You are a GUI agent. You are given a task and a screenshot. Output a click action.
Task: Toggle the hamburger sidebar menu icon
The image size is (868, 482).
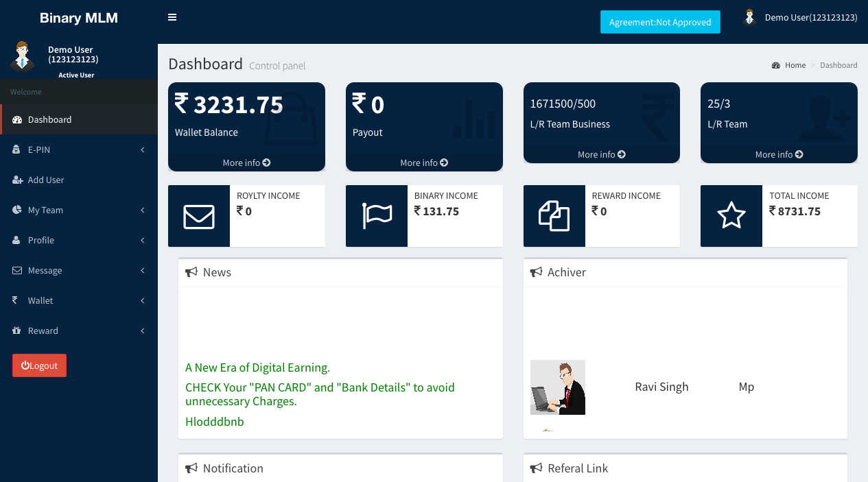coord(172,18)
